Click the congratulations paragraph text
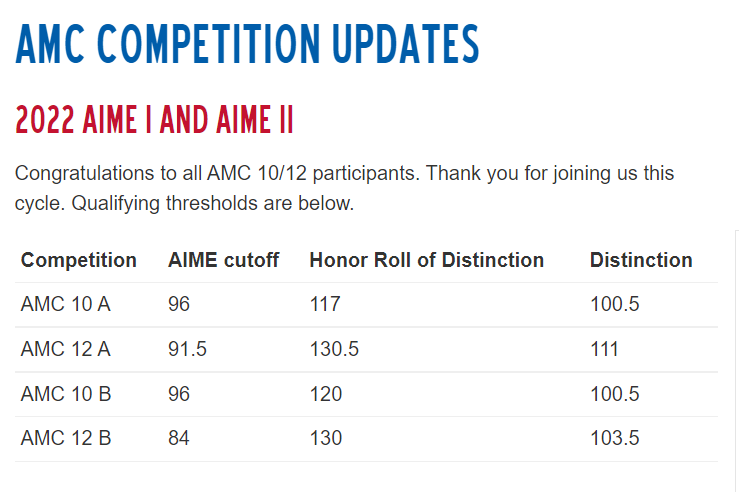The height and width of the screenshot is (492, 739). [345, 189]
